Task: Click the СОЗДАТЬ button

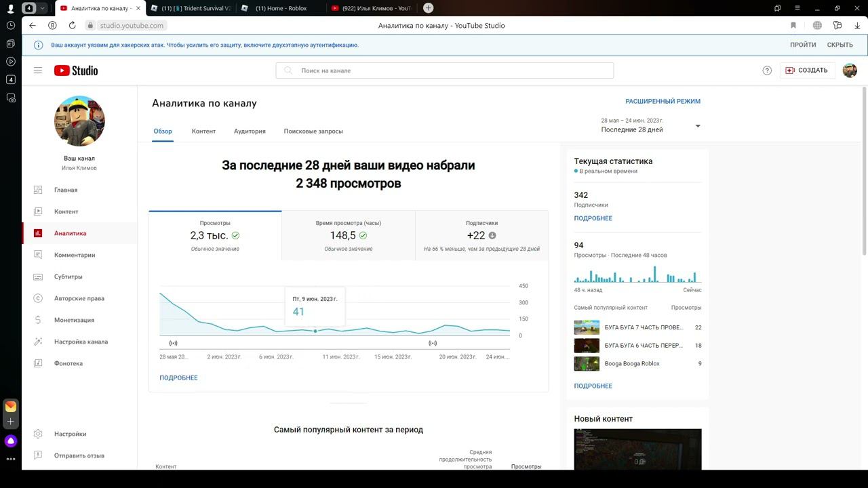Action: tap(807, 70)
